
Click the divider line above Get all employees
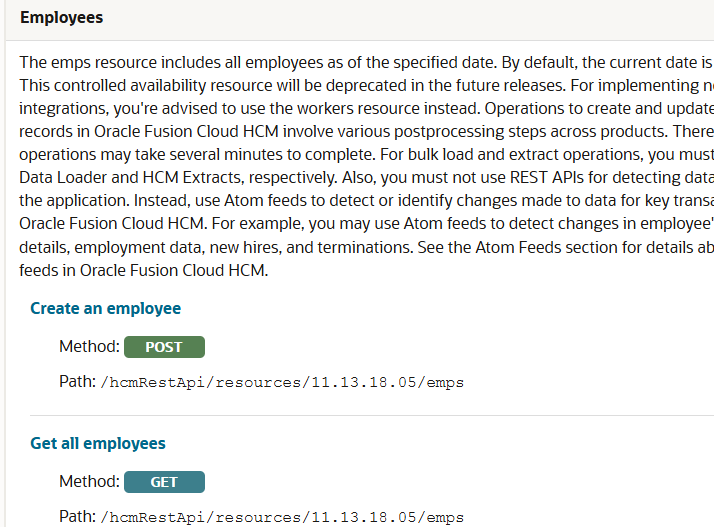coord(370,415)
